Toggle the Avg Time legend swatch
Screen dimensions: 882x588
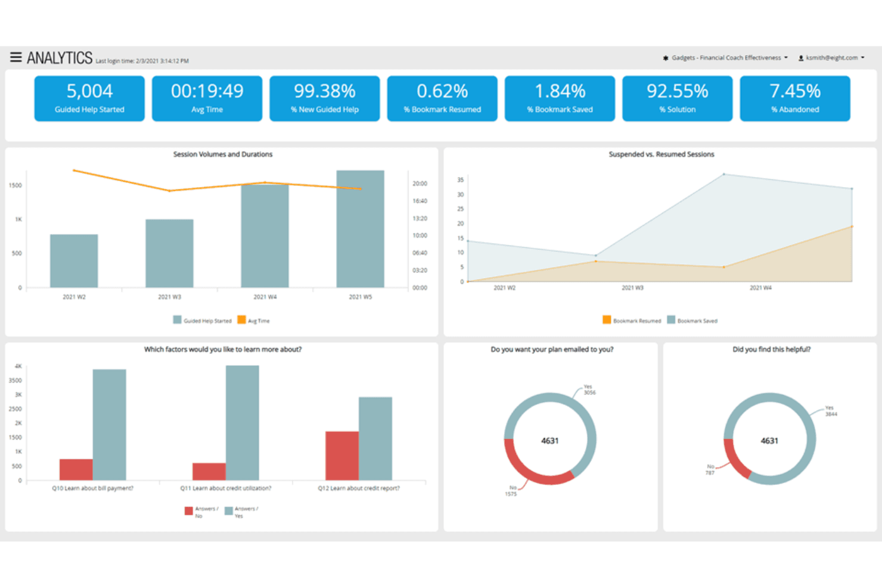point(241,320)
